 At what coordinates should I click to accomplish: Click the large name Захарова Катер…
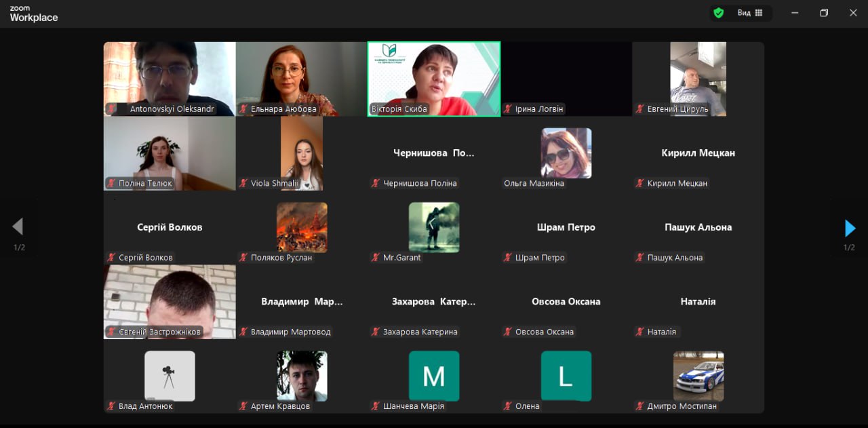pos(434,302)
